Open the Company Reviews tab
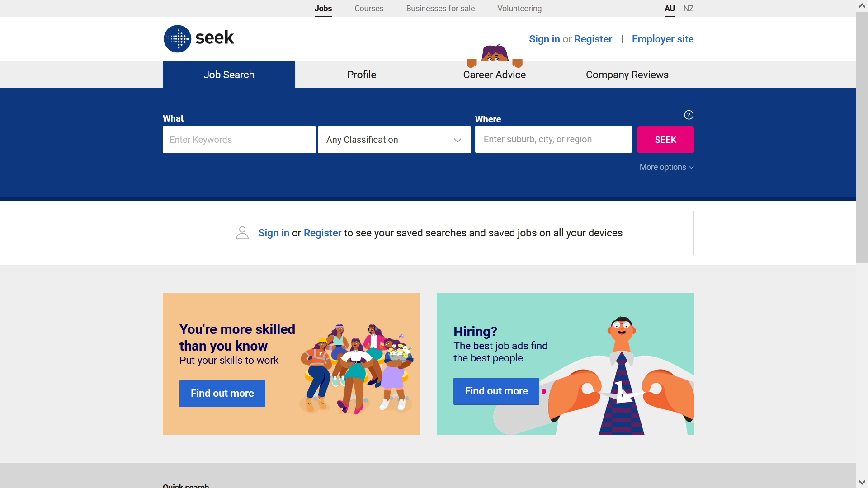The height and width of the screenshot is (488, 868). pos(627,75)
